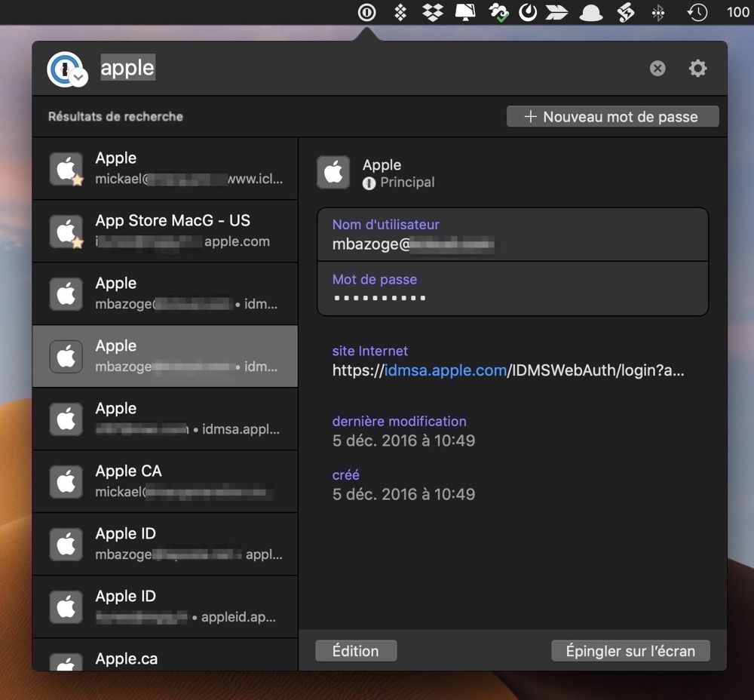Open the Apple ID entry starting with mbazoge
Screen dimensions: 754x700
pyautogui.click(x=165, y=544)
